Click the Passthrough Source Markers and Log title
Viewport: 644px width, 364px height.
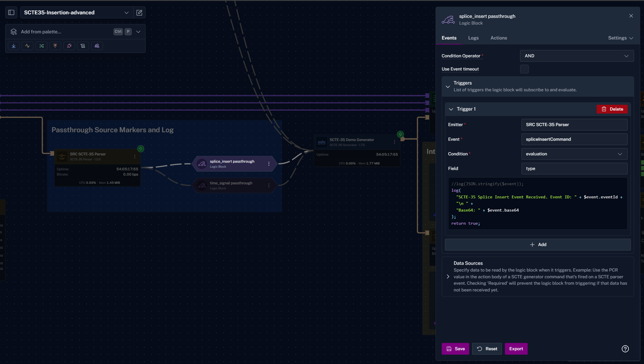tap(113, 130)
